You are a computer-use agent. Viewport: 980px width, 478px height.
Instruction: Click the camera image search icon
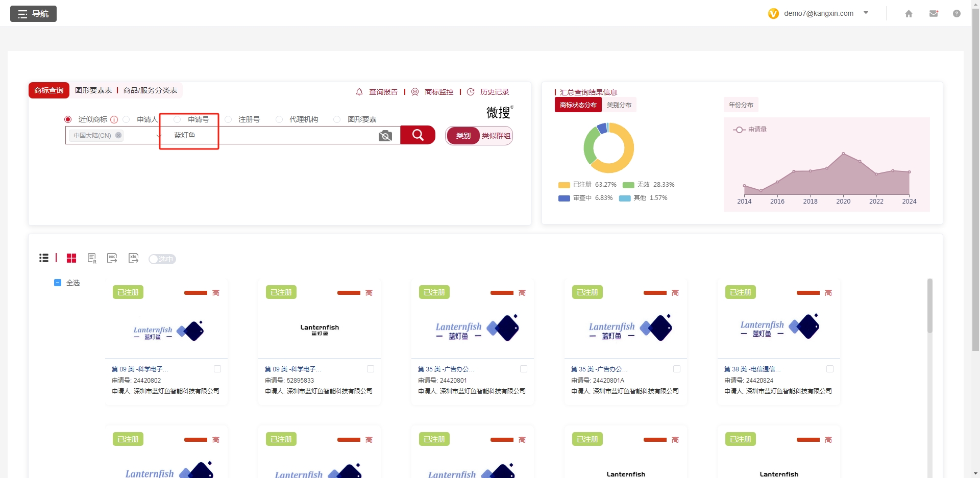coord(386,135)
